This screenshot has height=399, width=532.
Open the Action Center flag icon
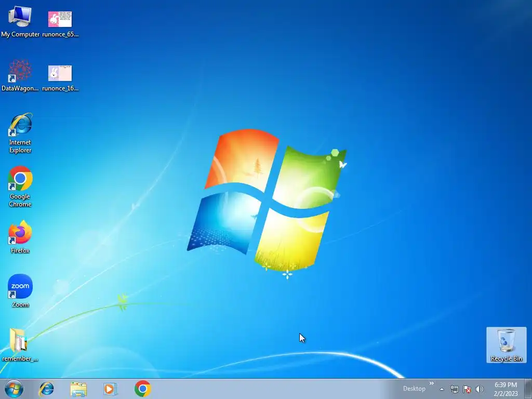(x=467, y=389)
